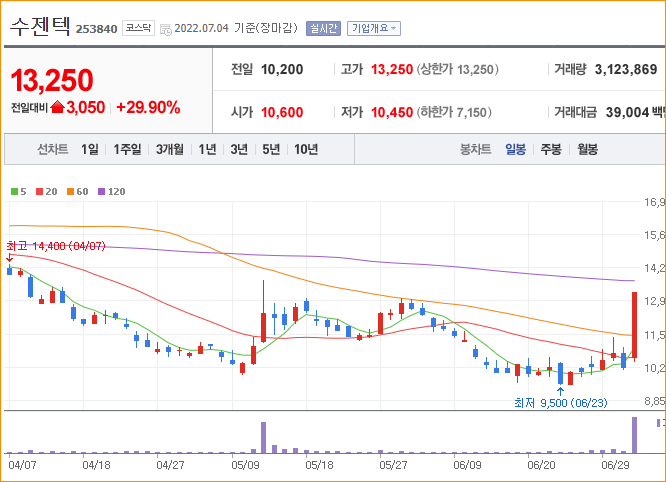The height and width of the screenshot is (482, 666).
Task: Click the green 5-day moving average swatch
Action: coord(14,192)
